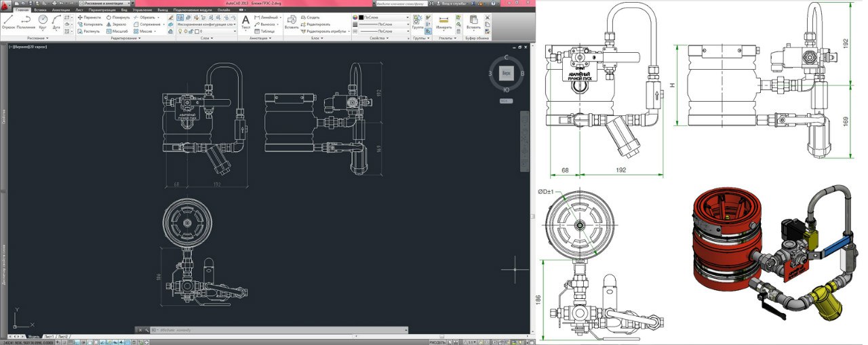The image size is (868, 345).
Task: Choose the Дуга (Arc) tool
Action: (56, 21)
